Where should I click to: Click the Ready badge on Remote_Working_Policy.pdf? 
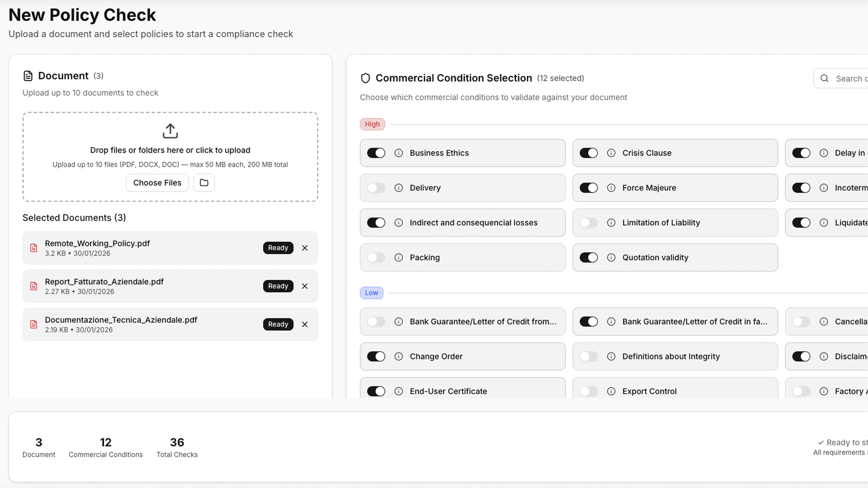[x=278, y=248]
